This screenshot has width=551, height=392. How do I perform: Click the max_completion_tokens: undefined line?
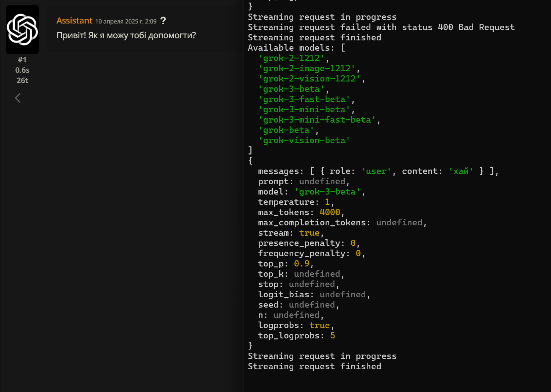(342, 222)
